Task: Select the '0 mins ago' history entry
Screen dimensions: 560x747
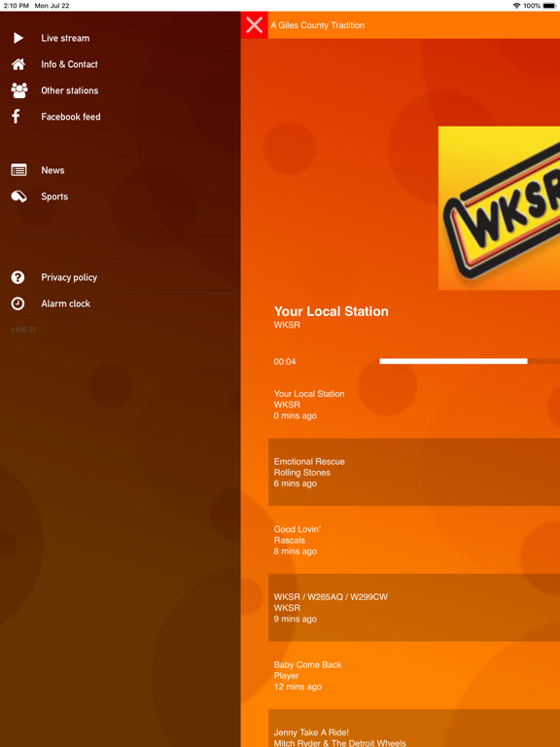Action: [414, 405]
